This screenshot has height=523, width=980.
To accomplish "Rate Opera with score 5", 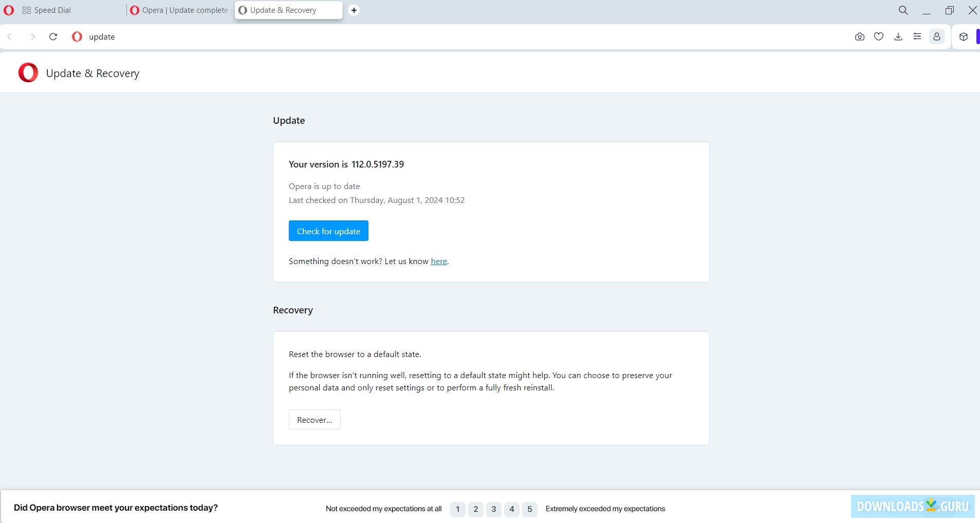I will click(x=530, y=509).
